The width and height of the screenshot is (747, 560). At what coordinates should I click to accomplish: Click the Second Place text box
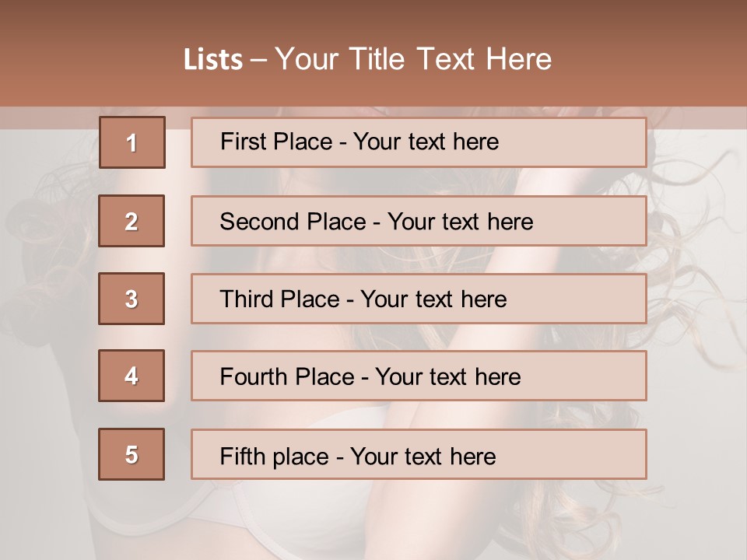[x=419, y=221]
